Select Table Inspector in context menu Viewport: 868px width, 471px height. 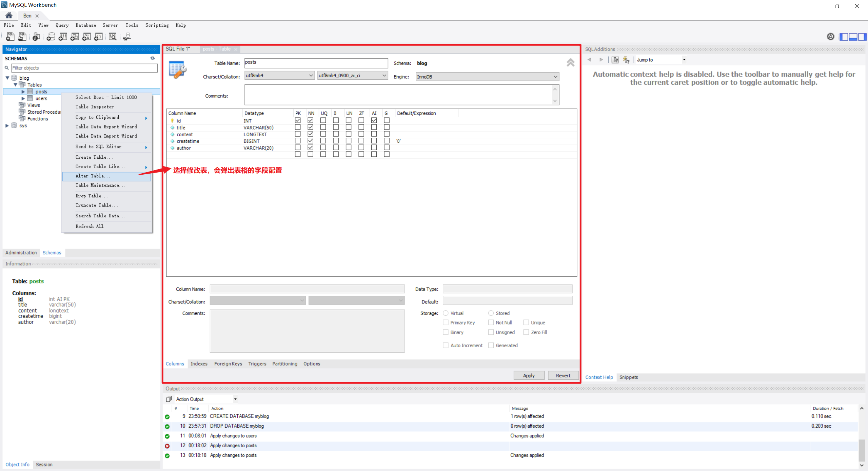pos(106,107)
